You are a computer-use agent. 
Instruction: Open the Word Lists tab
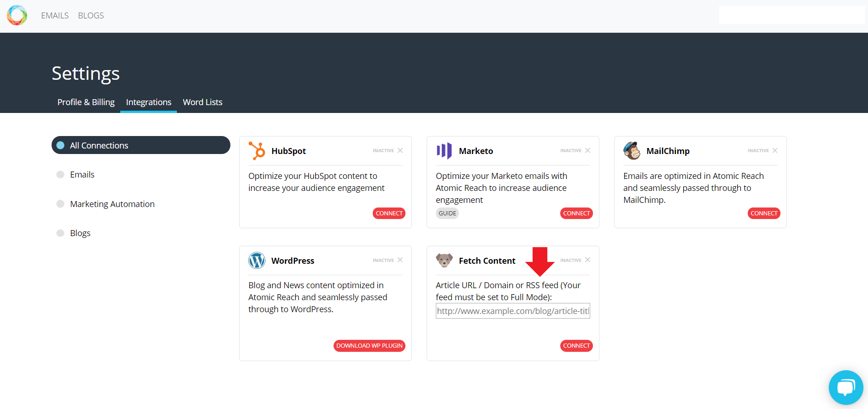tap(203, 102)
